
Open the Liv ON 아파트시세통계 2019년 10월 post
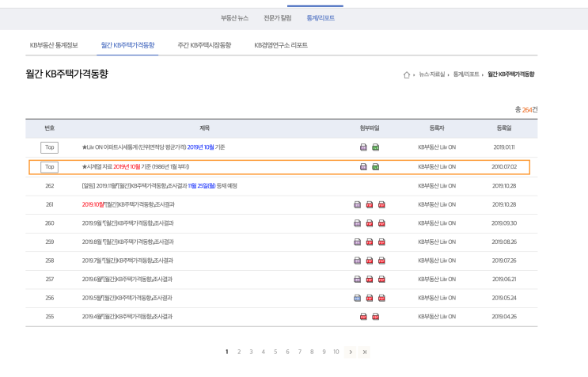(x=154, y=147)
